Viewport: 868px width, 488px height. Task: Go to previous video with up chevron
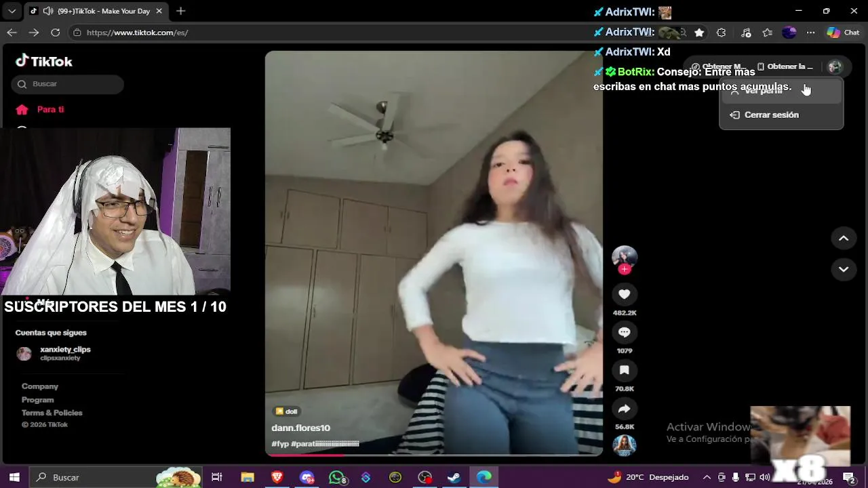pyautogui.click(x=844, y=238)
